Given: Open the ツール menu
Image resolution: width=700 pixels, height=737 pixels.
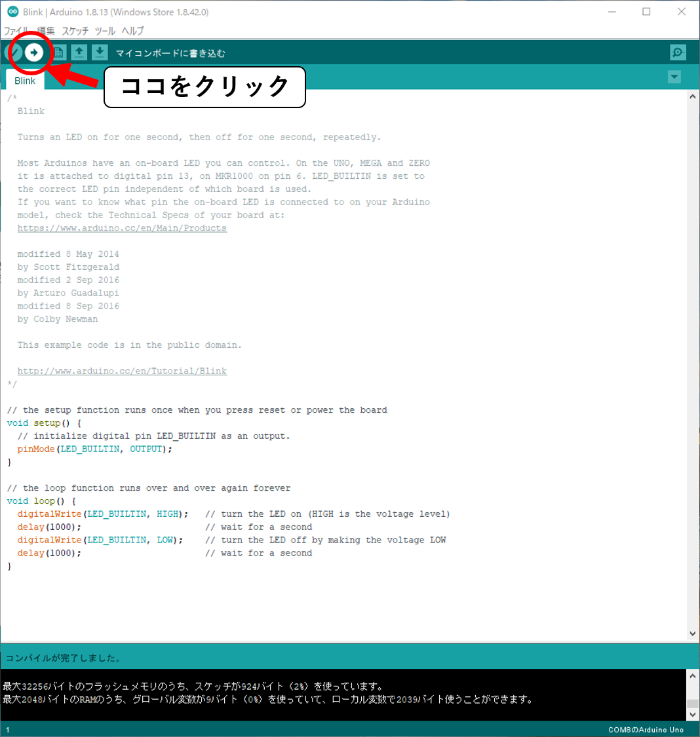Looking at the screenshot, I should tap(105, 31).
